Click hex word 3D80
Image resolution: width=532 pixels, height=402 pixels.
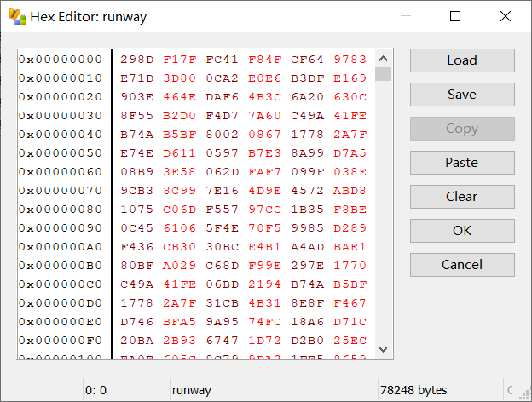pyautogui.click(x=180, y=78)
